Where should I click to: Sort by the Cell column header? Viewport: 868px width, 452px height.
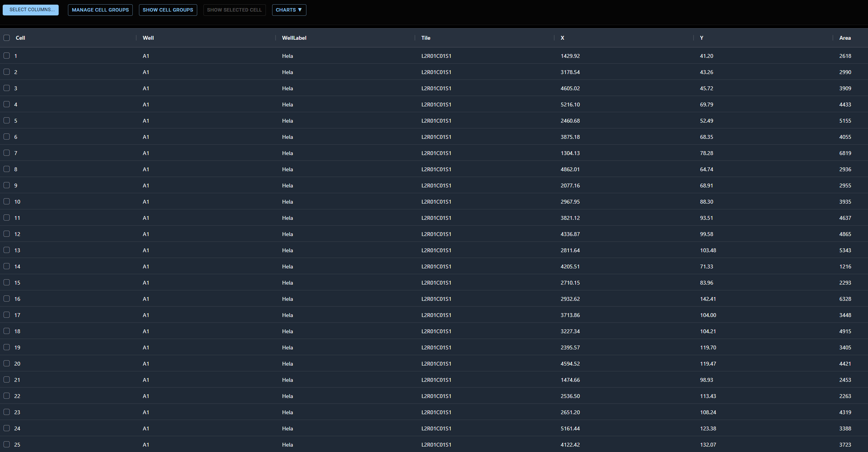point(20,38)
